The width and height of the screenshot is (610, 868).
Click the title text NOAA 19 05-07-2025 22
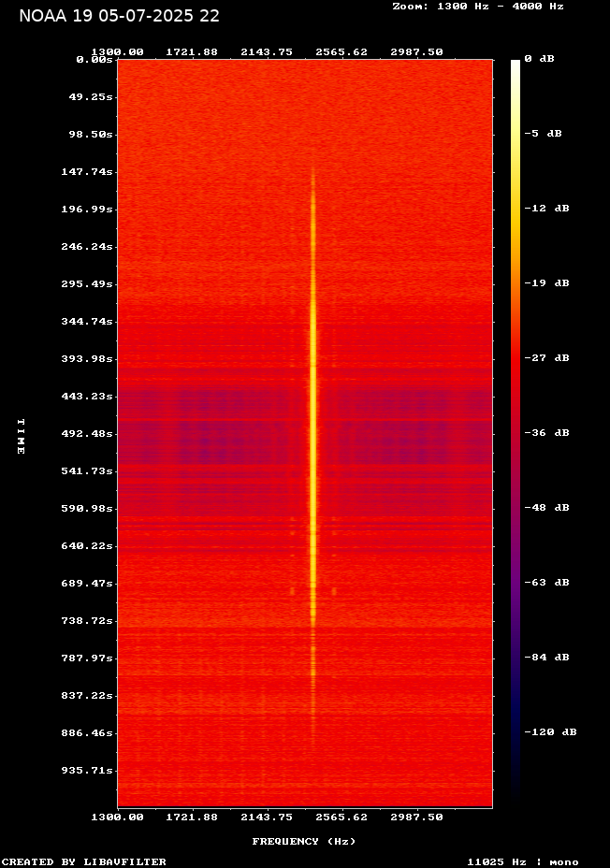tap(119, 16)
